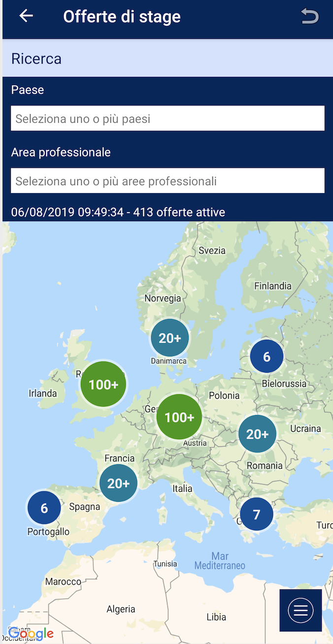Open the Area professionale selector
The height and width of the screenshot is (644, 333).
167,181
